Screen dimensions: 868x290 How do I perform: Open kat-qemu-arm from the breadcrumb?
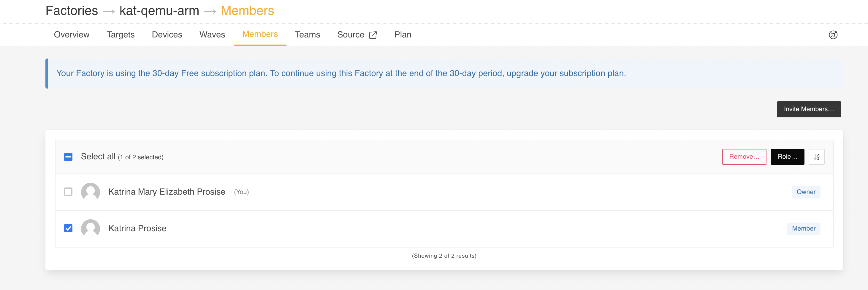160,10
